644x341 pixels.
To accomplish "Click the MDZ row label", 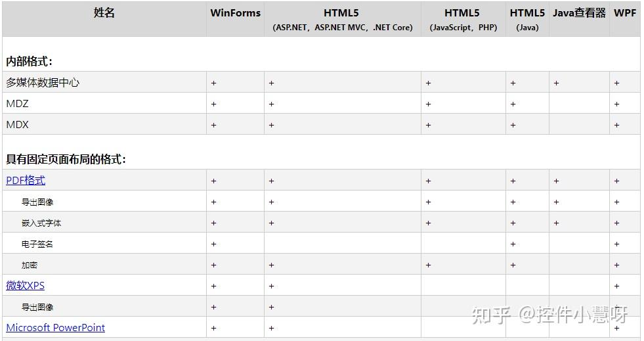I will coord(18,104).
